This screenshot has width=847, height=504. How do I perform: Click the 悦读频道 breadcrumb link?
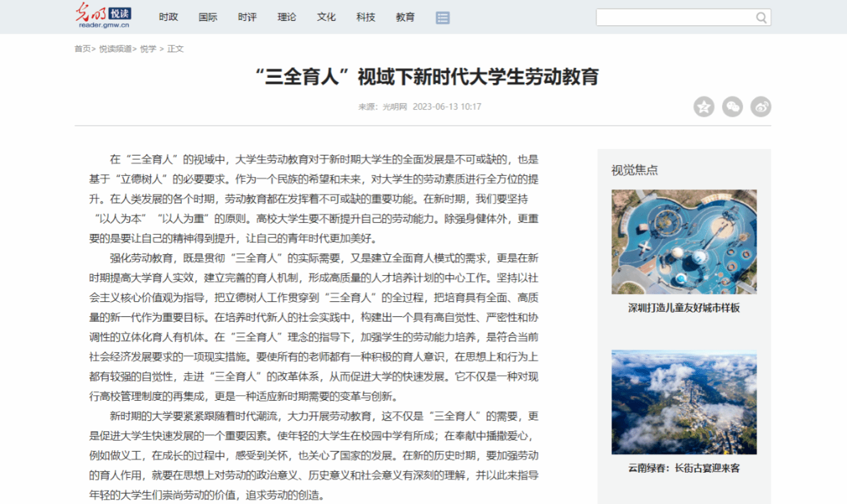coord(116,49)
